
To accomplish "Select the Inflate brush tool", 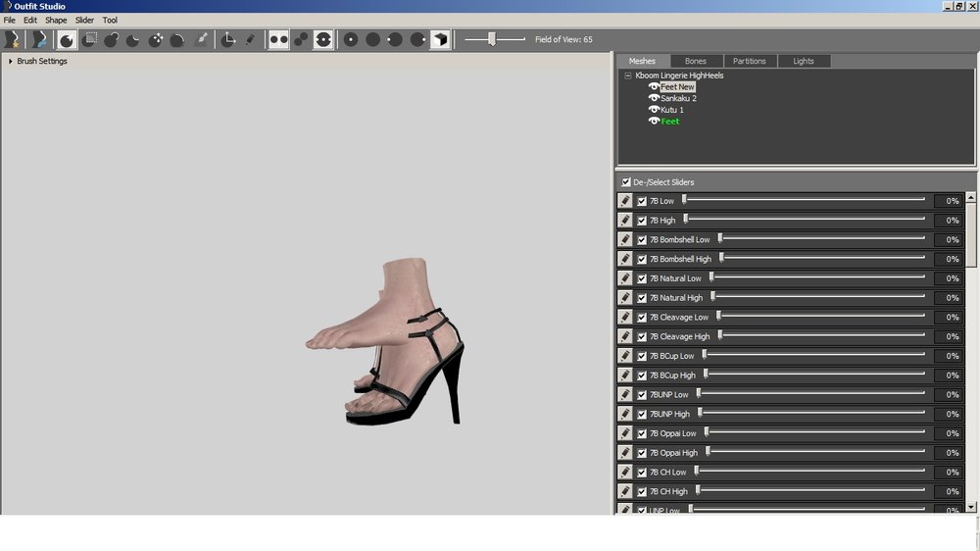I will [x=112, y=39].
